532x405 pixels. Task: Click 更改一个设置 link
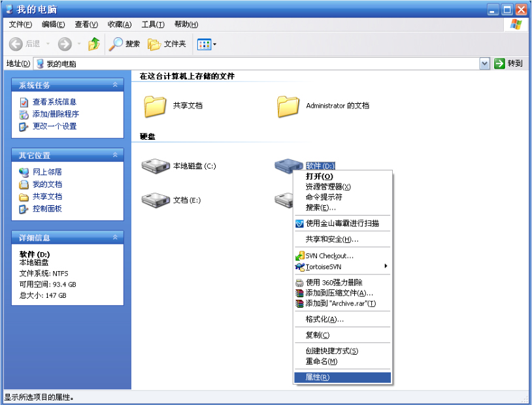[x=54, y=126]
